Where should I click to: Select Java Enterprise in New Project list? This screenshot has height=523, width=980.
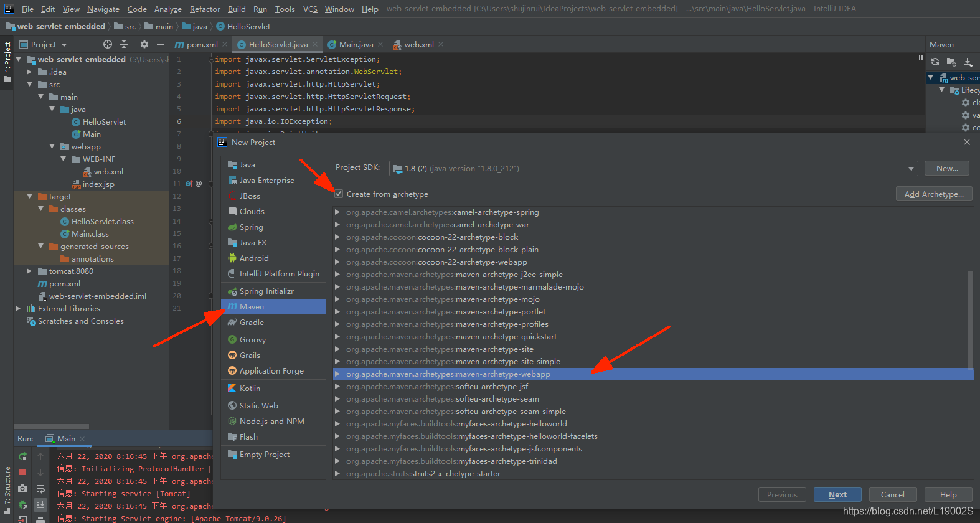click(273, 180)
